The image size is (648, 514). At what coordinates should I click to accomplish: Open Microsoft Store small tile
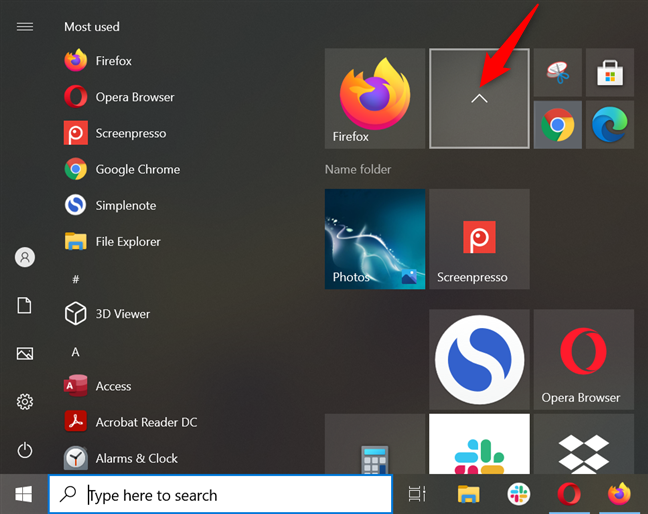tap(610, 72)
